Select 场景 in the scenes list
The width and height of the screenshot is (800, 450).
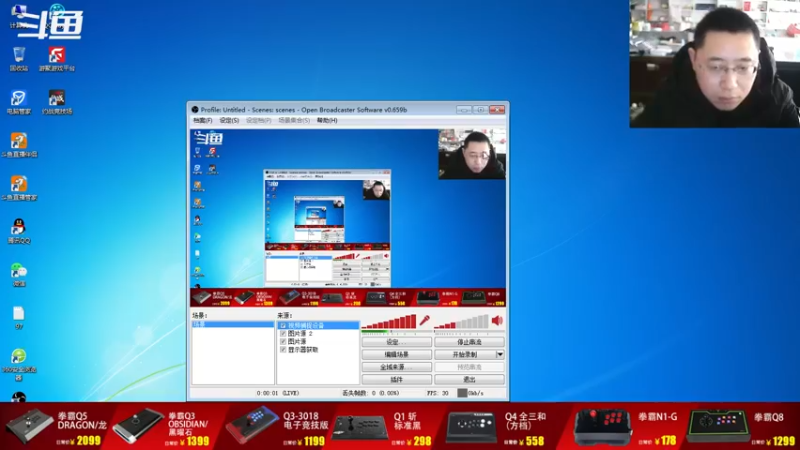233,324
